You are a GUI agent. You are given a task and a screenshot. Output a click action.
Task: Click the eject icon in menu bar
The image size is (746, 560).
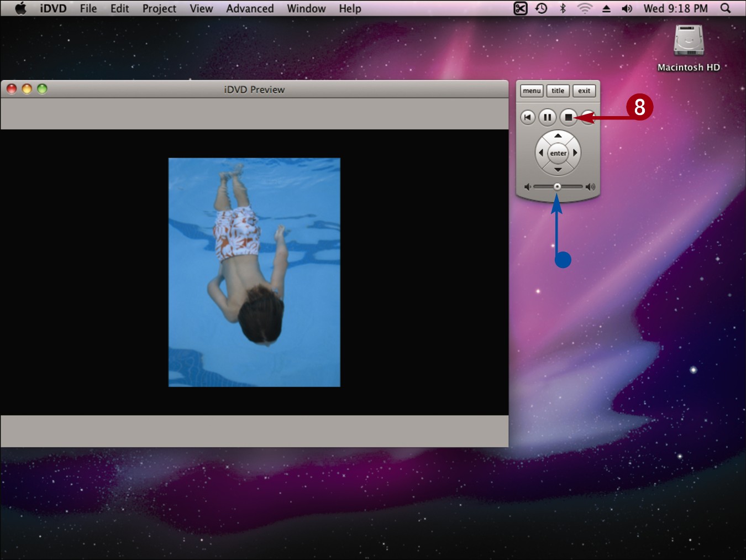pos(606,8)
